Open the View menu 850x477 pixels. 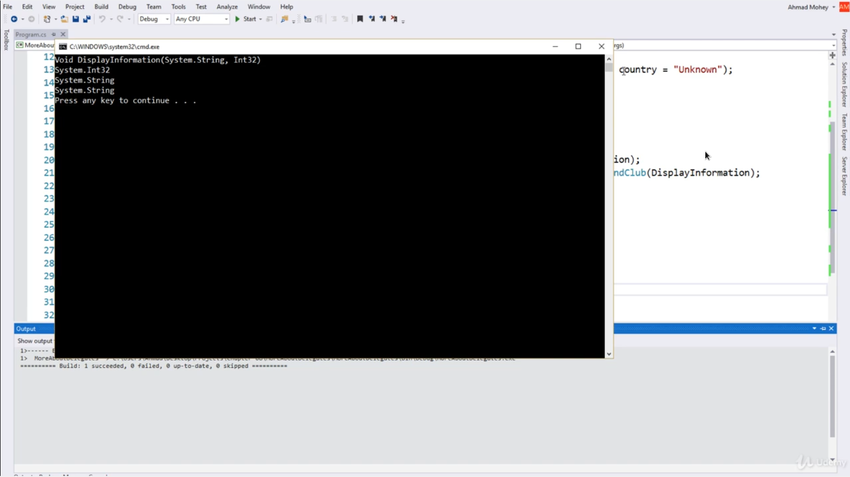pyautogui.click(x=49, y=7)
